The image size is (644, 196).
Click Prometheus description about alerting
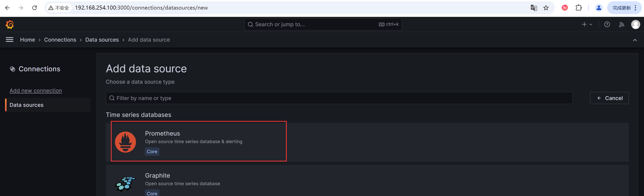click(194, 142)
